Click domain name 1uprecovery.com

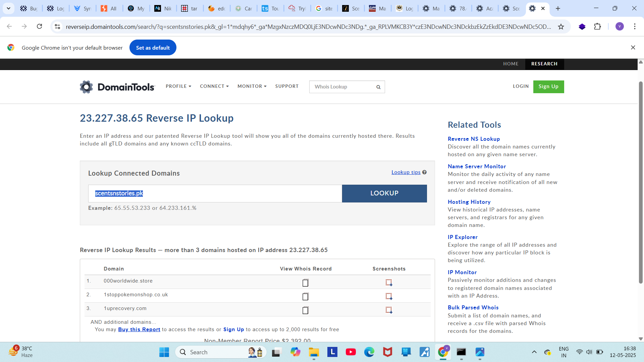[125, 308]
